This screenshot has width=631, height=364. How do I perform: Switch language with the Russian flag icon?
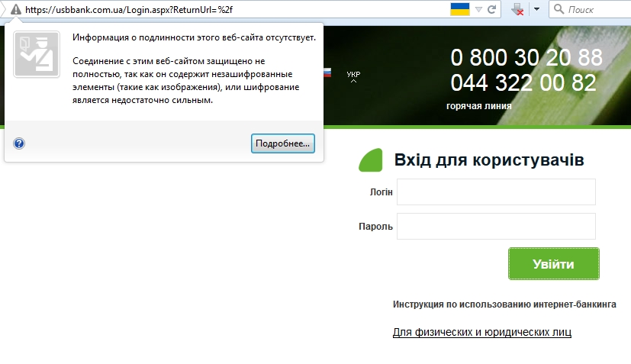327,73
